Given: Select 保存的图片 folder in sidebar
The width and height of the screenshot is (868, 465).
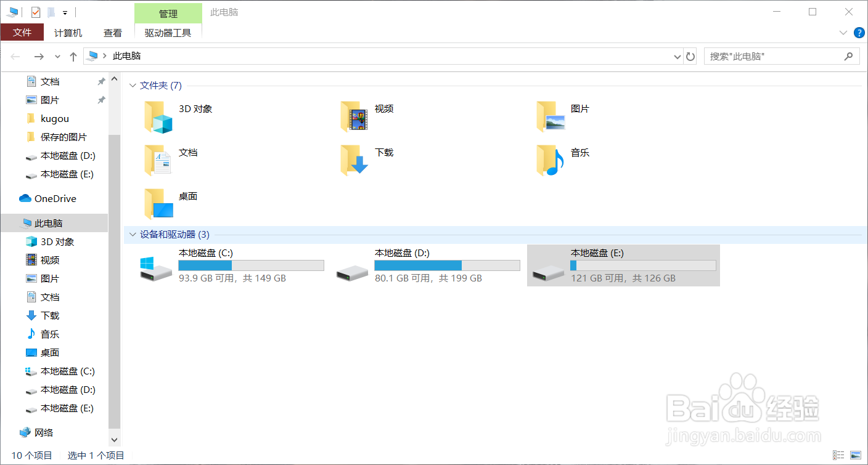Looking at the screenshot, I should [x=57, y=137].
